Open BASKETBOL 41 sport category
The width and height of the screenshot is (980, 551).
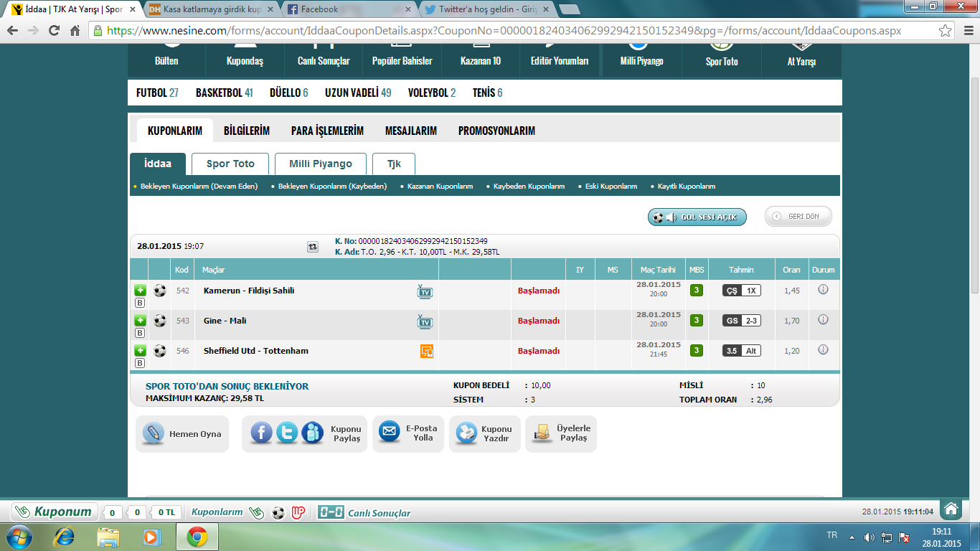(x=225, y=93)
